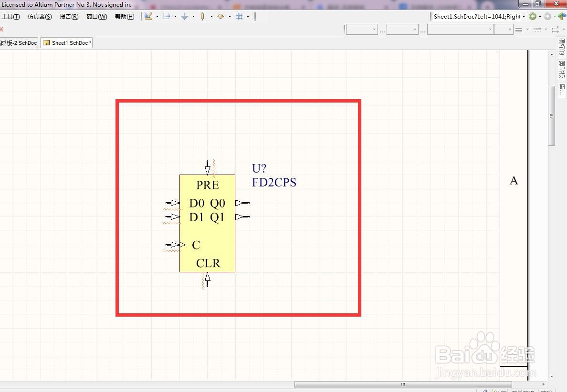Viewport: 567px width, 392px height.
Task: Open the wide third combo box
Action: (460, 29)
